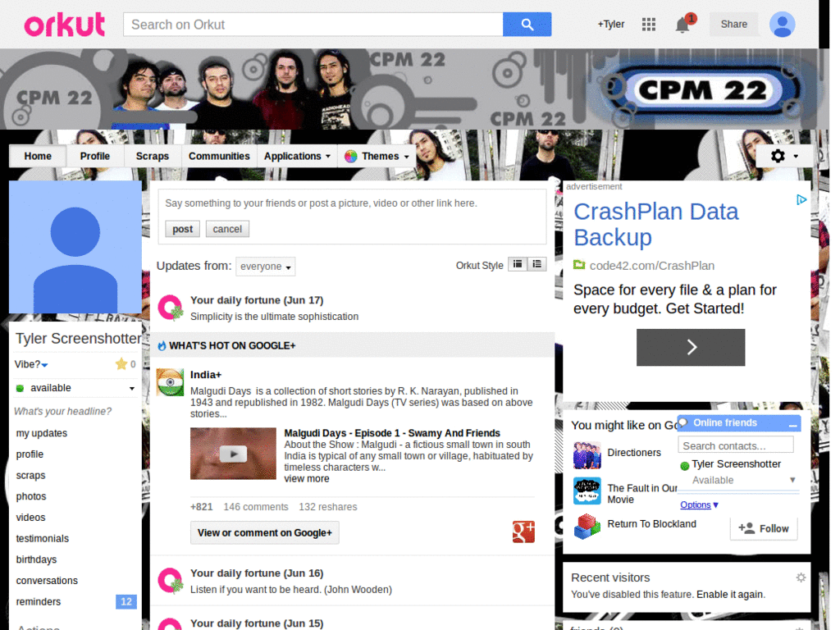Open my updates in sidebar
This screenshot has width=840, height=630.
(41, 433)
